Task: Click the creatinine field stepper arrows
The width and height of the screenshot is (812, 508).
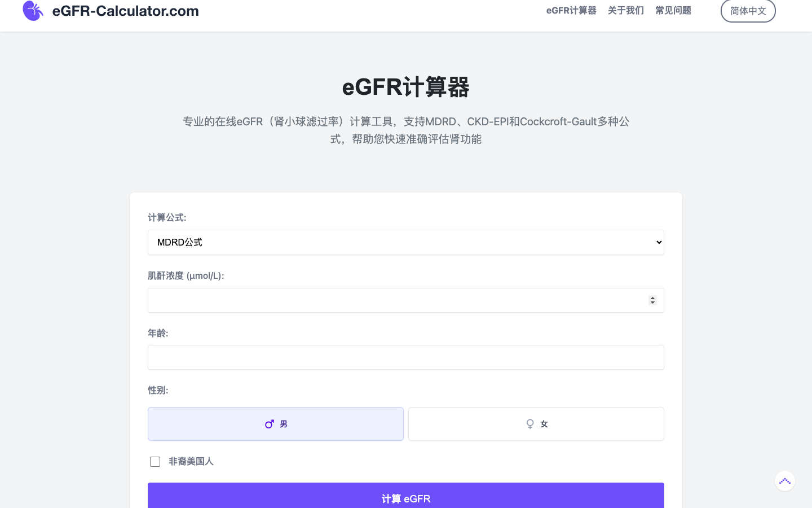Action: pyautogui.click(x=652, y=300)
